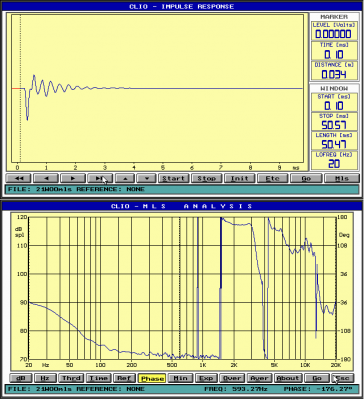Set window Start in impulse toolbar
The width and height of the screenshot is (364, 400).
pos(174,178)
